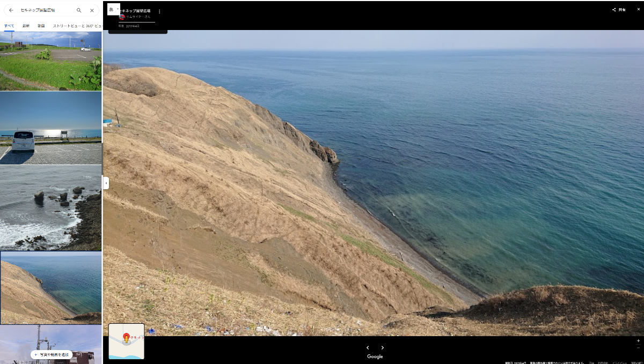
Task: Select the rocky shoreline waves thumbnail
Action: point(50,208)
